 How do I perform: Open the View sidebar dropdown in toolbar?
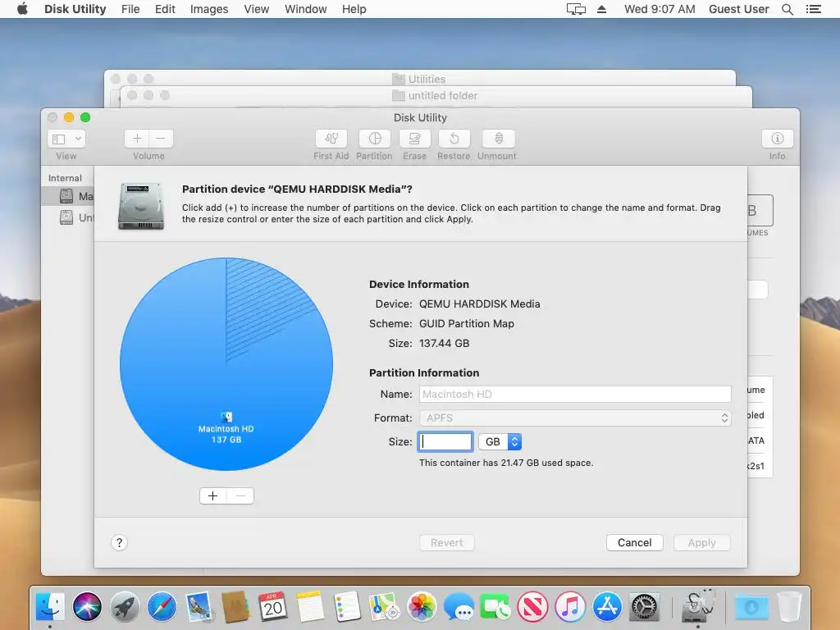point(66,139)
